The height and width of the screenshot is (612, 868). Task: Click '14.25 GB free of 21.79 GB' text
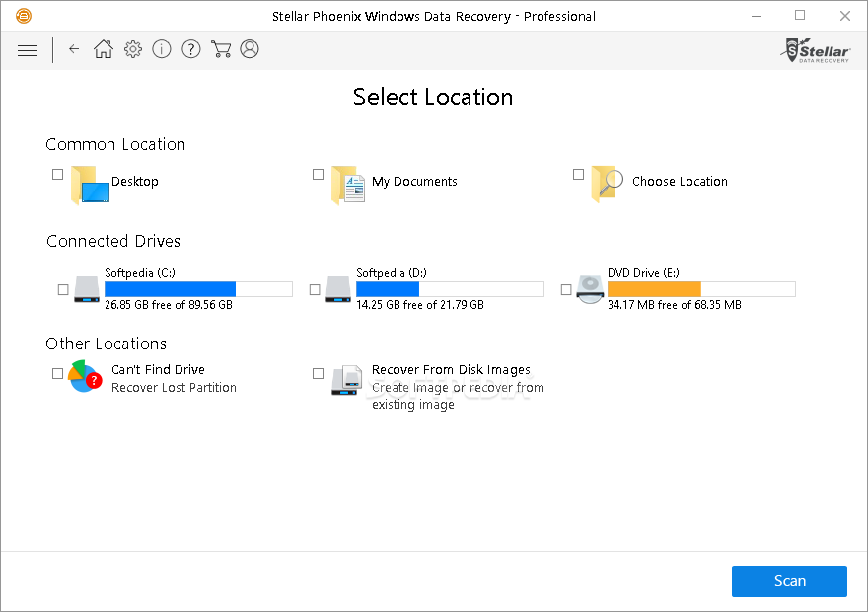[420, 305]
